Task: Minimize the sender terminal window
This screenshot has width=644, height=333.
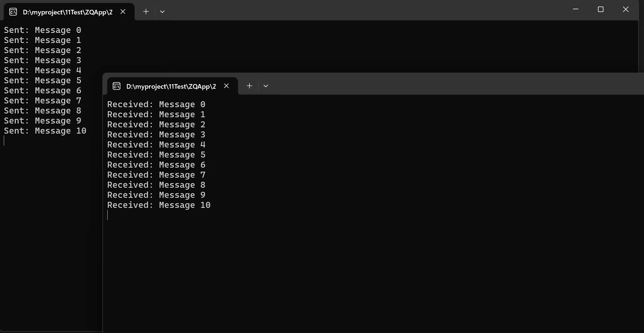Action: click(x=576, y=9)
